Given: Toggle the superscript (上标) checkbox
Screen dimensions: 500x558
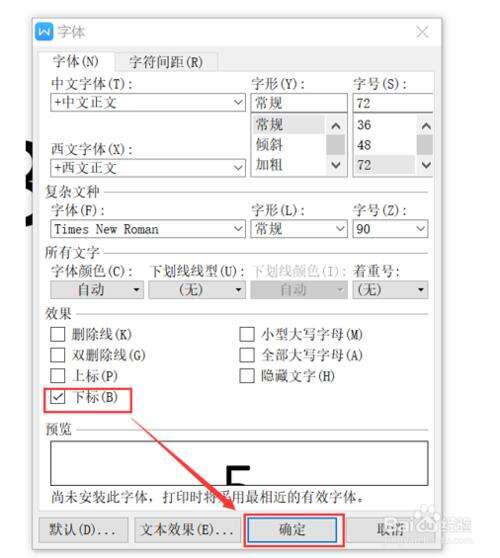Looking at the screenshot, I should point(58,376).
